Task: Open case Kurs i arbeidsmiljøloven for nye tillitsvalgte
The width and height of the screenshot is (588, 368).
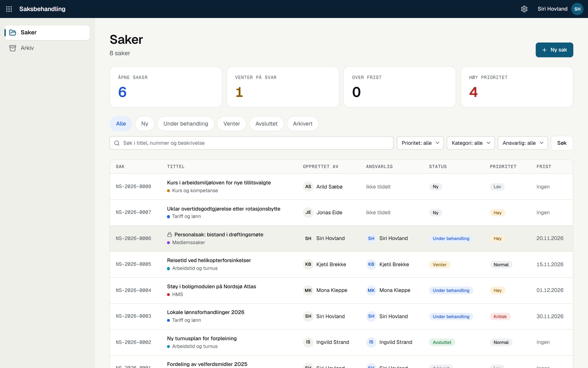Action: [219, 183]
